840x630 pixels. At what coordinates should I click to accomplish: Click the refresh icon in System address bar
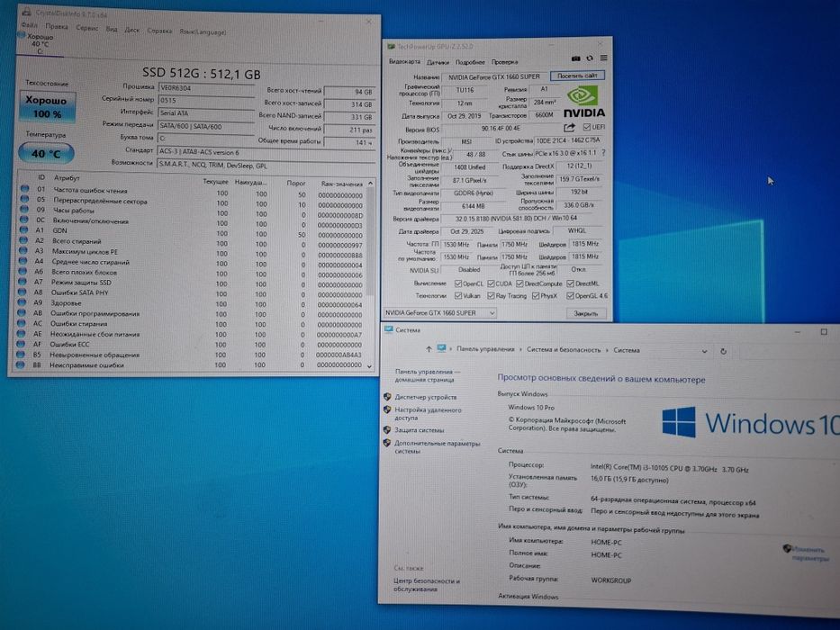[723, 351]
